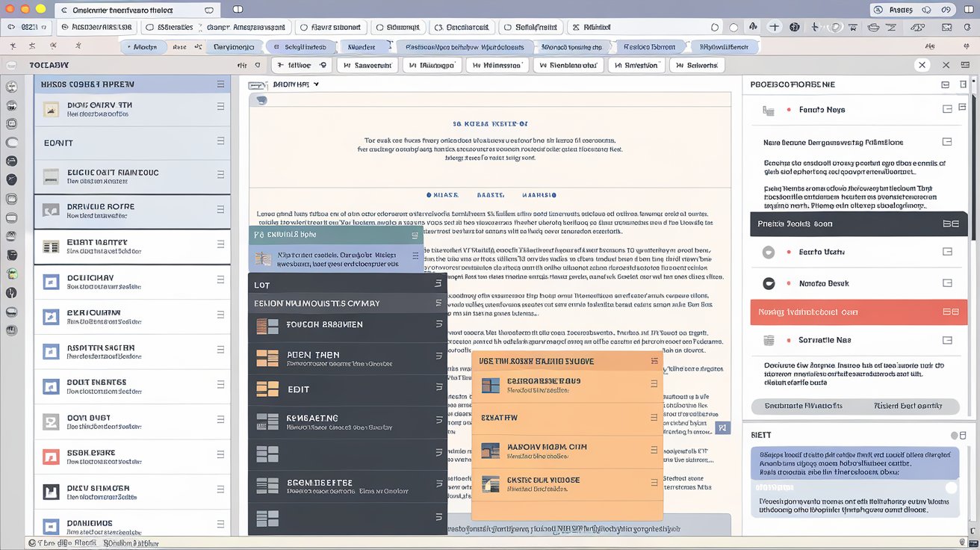
Task: Click the Seiiverhs button
Action: (x=696, y=65)
